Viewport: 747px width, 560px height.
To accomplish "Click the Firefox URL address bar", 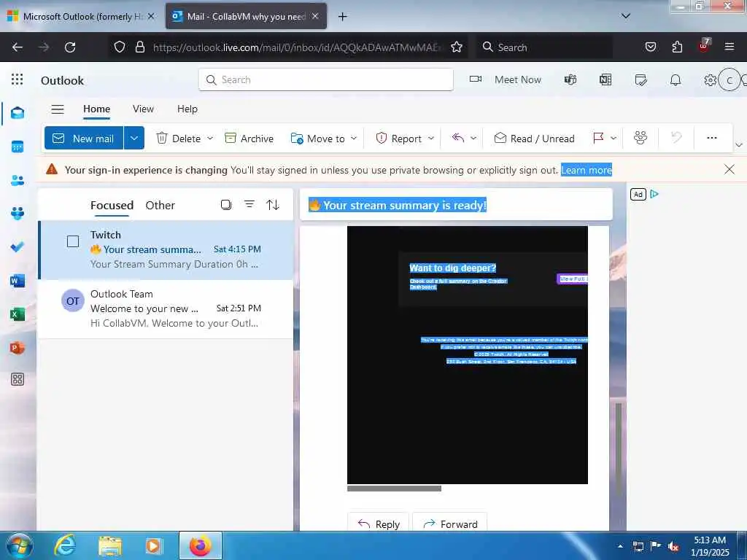I will [x=287, y=47].
